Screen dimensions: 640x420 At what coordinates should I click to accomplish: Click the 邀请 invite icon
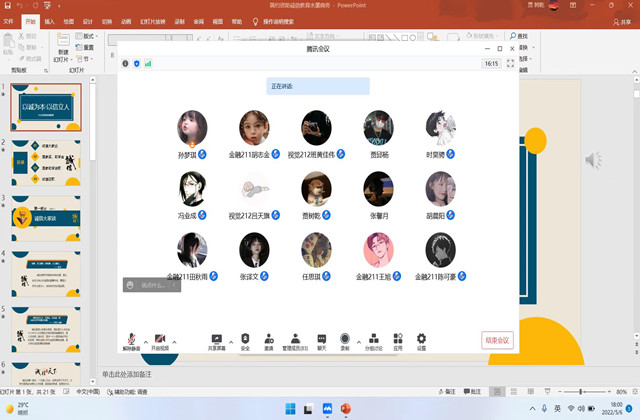coord(269,340)
